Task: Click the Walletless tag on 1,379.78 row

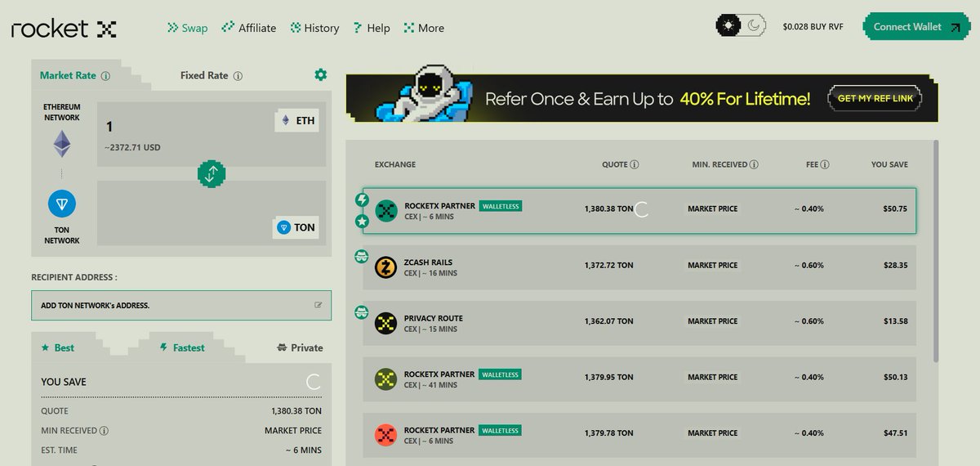Action: [501, 430]
